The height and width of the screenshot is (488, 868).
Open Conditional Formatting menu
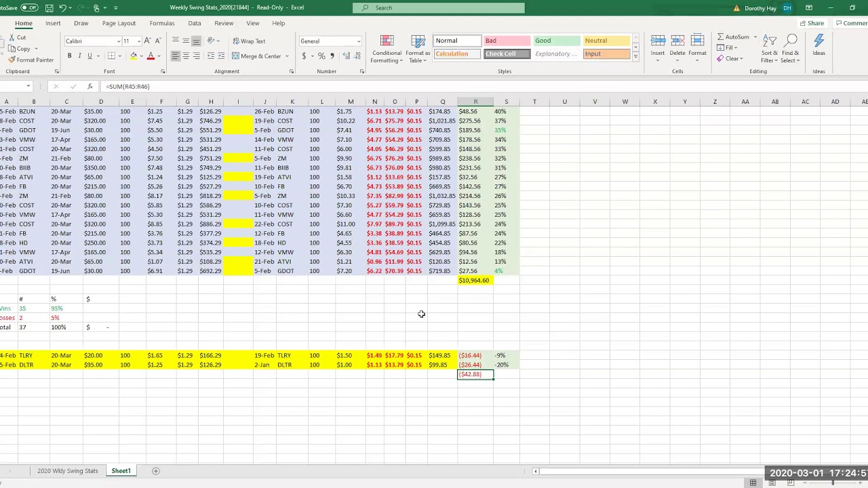click(387, 49)
